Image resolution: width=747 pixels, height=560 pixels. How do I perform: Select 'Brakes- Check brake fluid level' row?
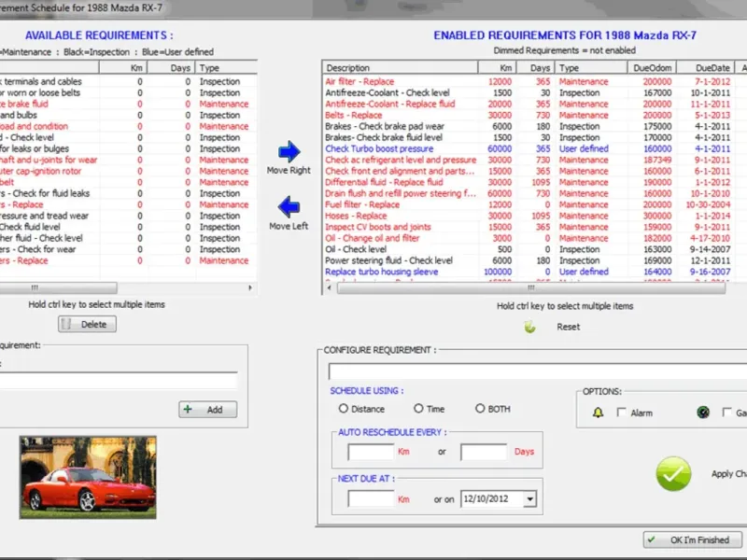coord(533,137)
